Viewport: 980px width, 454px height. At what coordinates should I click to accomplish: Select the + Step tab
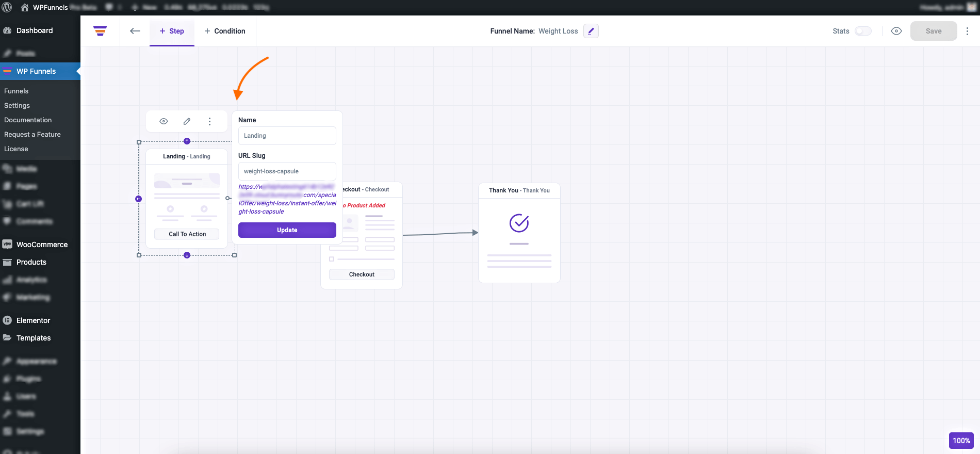[x=172, y=31]
